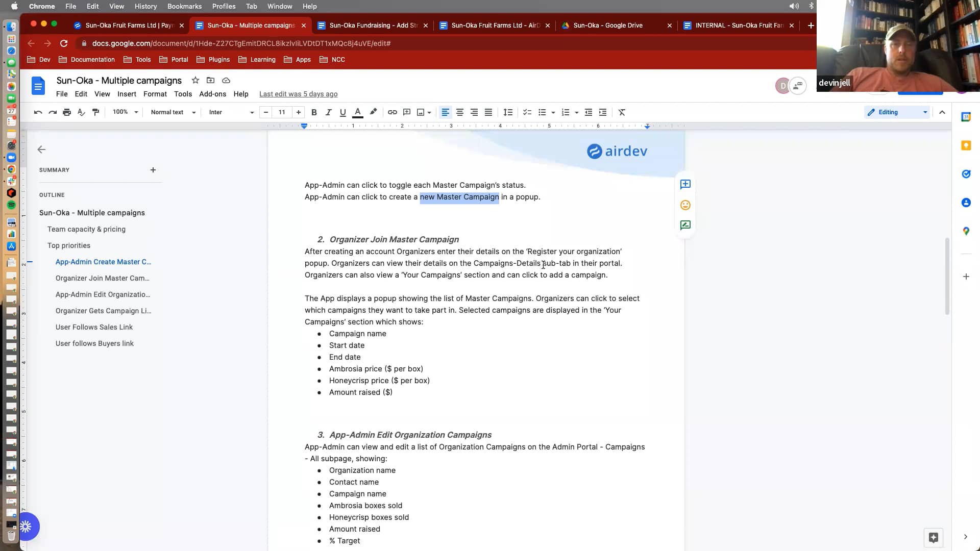980x551 pixels.
Task: Insert a link using toolbar icon
Action: [x=392, y=112]
